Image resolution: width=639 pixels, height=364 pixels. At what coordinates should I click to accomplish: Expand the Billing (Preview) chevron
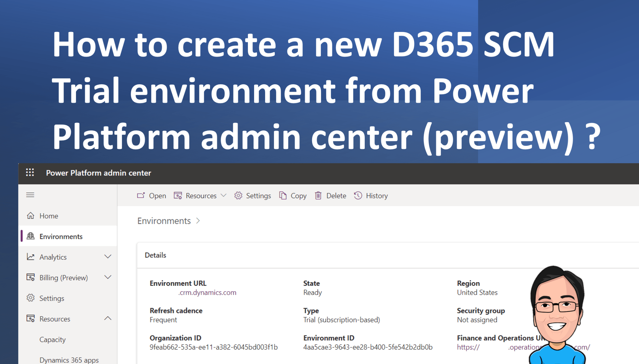[x=108, y=277]
